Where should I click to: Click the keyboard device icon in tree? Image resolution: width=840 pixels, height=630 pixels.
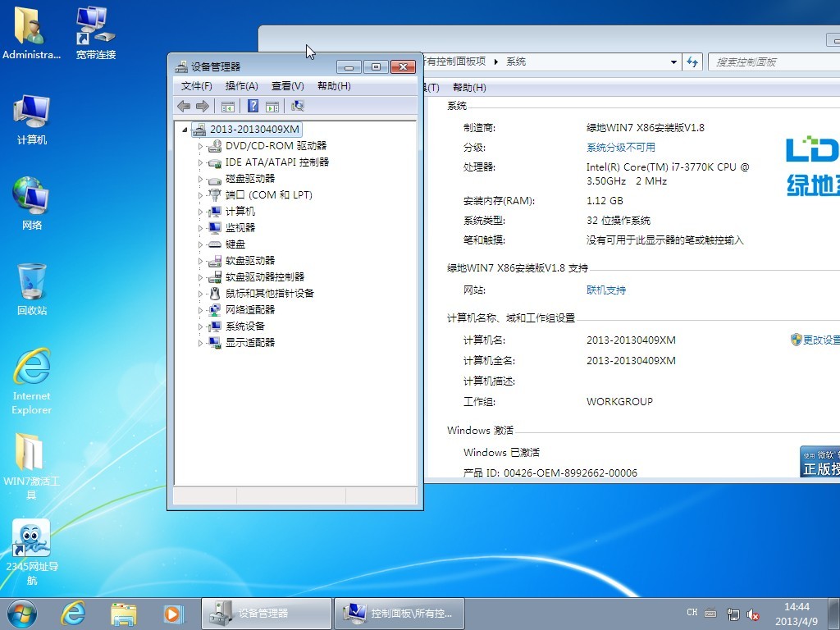(215, 244)
